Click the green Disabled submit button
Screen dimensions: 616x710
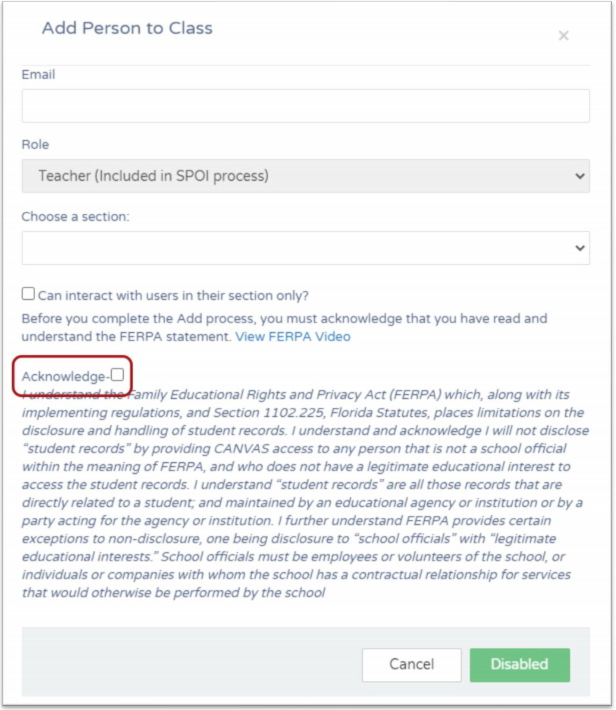tap(520, 665)
